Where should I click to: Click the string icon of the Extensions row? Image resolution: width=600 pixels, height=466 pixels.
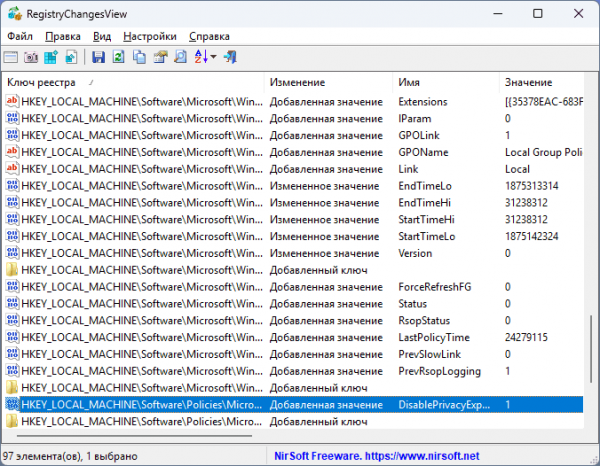[x=12, y=101]
